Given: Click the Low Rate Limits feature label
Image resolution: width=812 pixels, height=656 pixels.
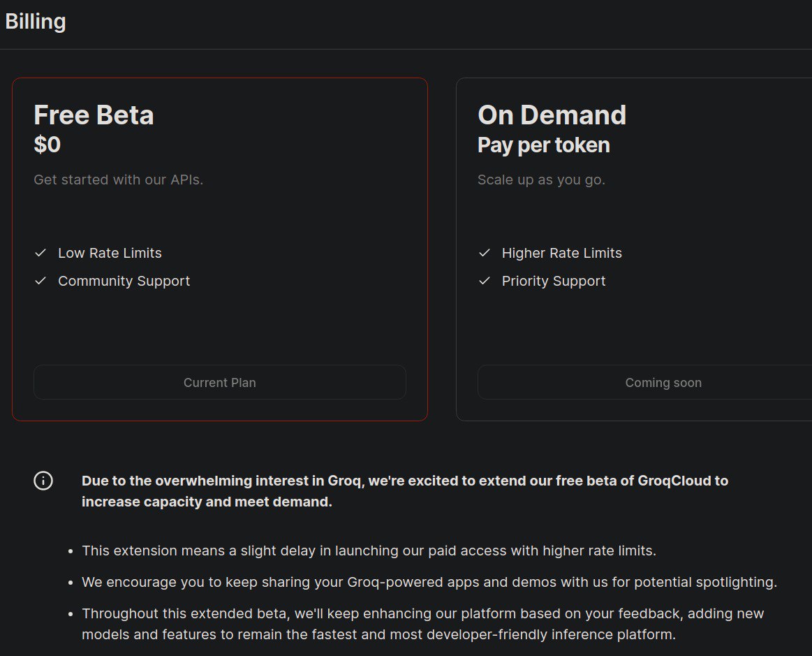Looking at the screenshot, I should pos(110,253).
